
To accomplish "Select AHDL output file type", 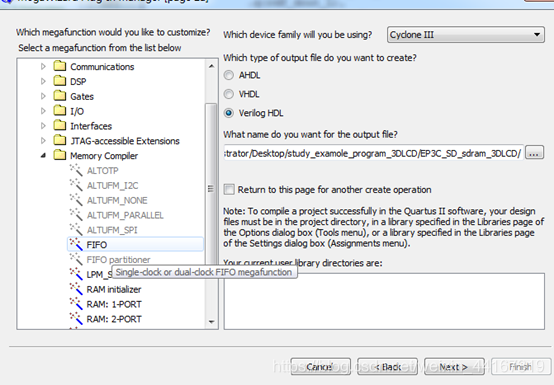I will [x=229, y=75].
